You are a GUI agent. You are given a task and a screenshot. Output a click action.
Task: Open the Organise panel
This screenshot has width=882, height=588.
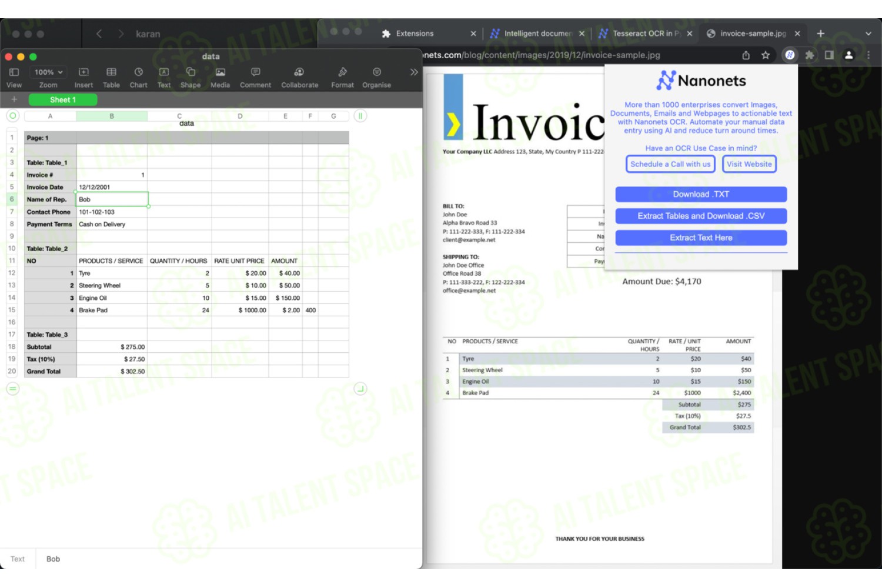376,77
